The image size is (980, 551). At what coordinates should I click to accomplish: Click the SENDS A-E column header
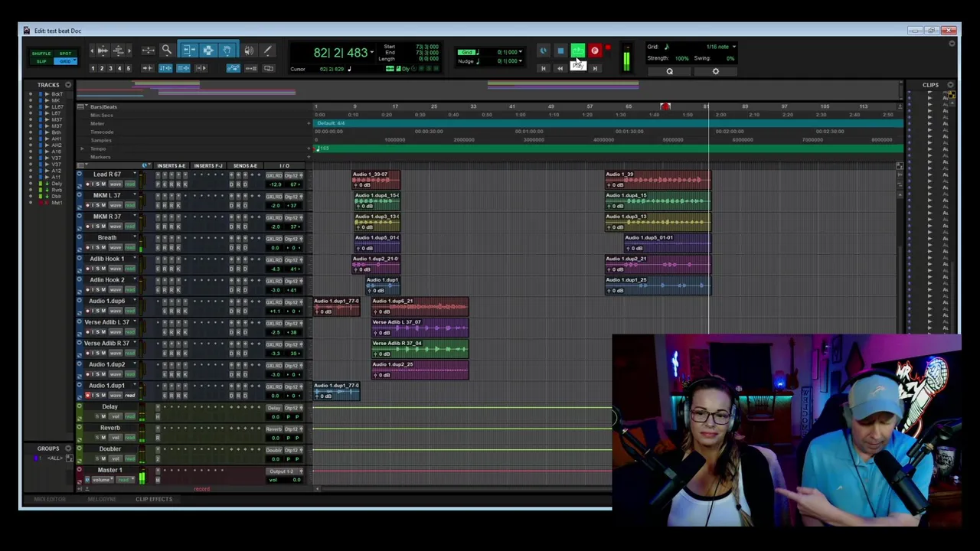click(x=245, y=165)
